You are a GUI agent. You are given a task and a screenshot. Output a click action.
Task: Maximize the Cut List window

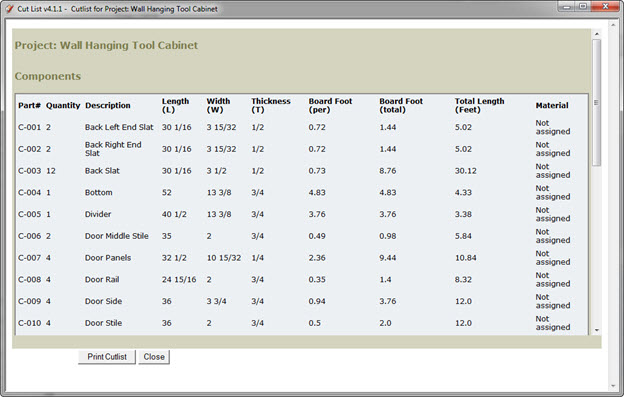[583, 6]
